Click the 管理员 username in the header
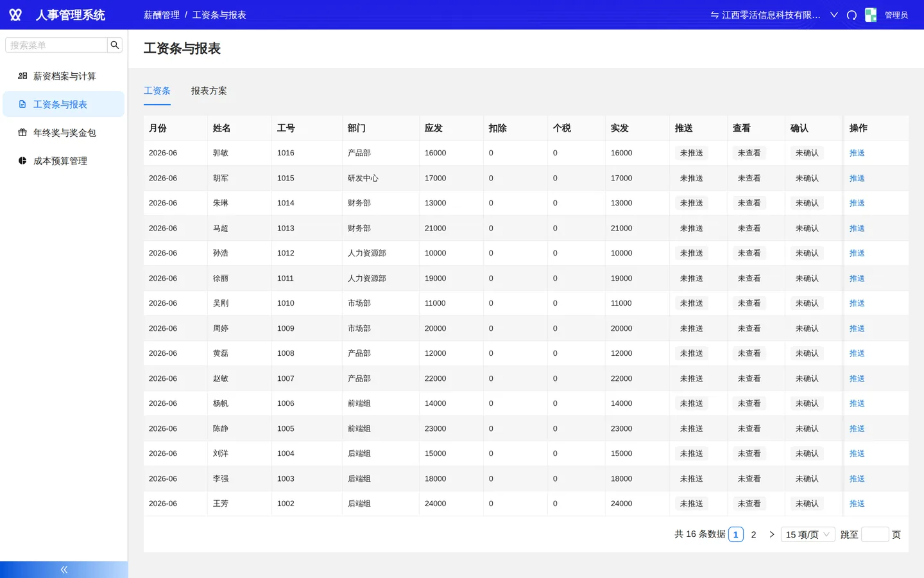The width and height of the screenshot is (924, 578). pos(896,15)
